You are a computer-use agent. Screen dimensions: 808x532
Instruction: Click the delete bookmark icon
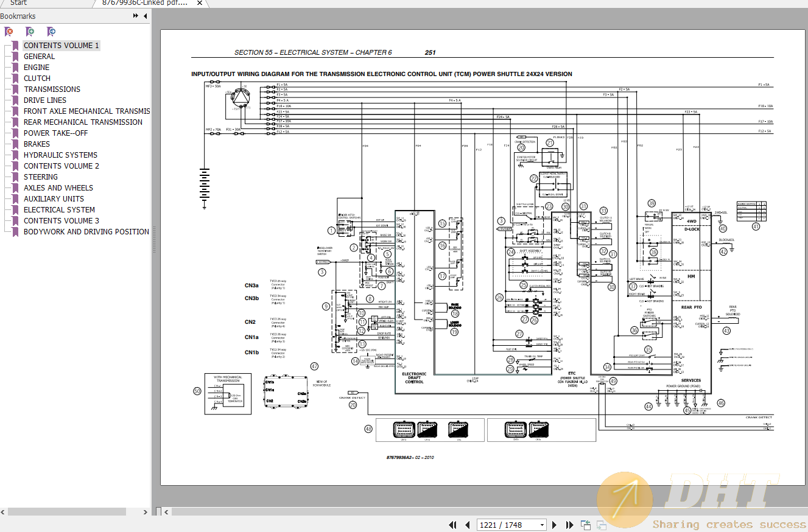10,32
